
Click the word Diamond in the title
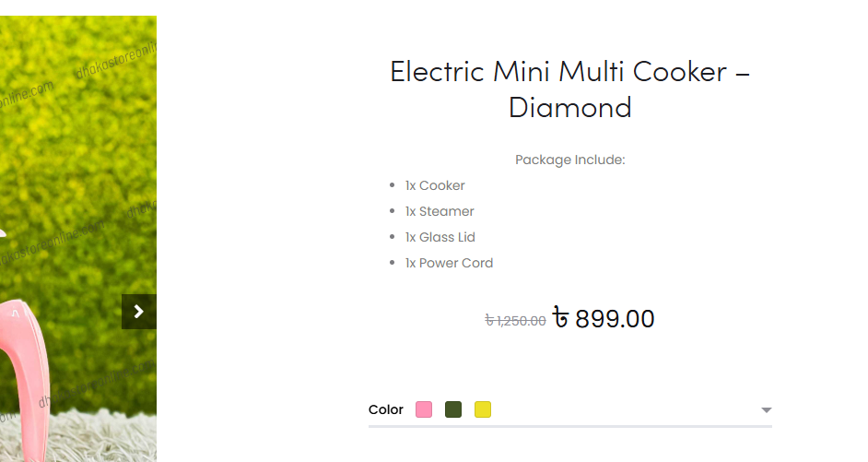coord(570,108)
